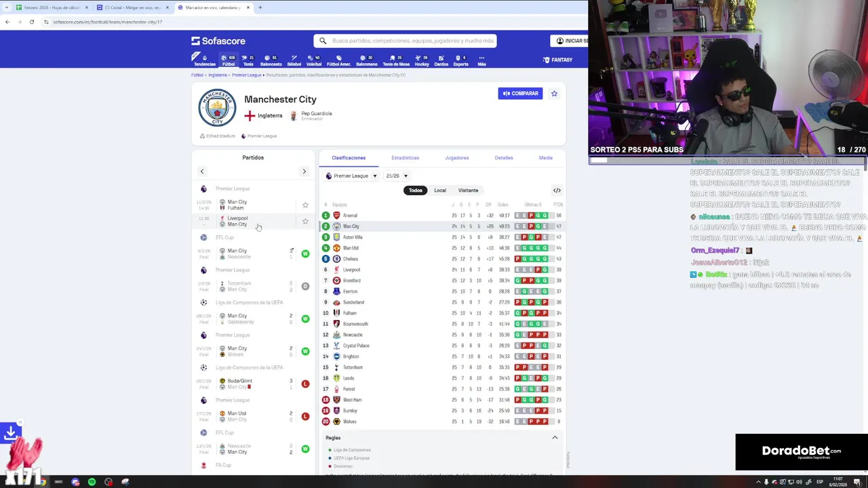Switch to the Jugadores tab
Screen dimensions: 868x488
[x=456, y=158]
